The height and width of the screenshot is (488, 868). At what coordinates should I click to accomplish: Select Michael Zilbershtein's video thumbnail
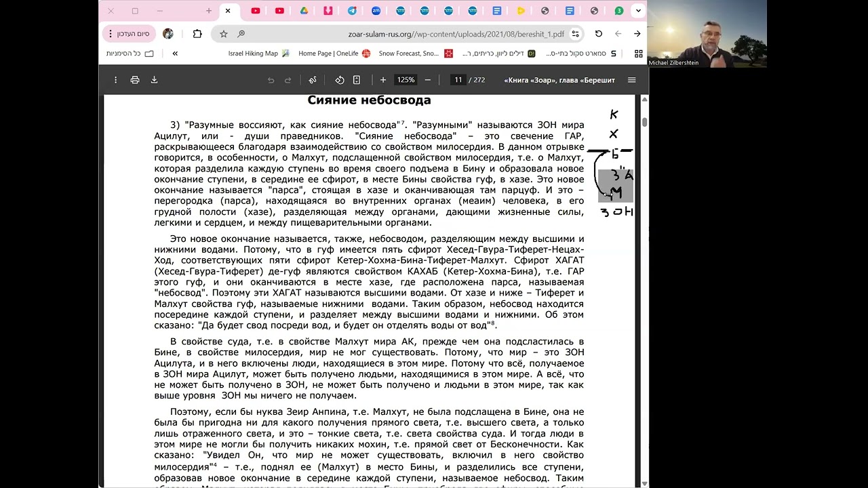click(707, 34)
